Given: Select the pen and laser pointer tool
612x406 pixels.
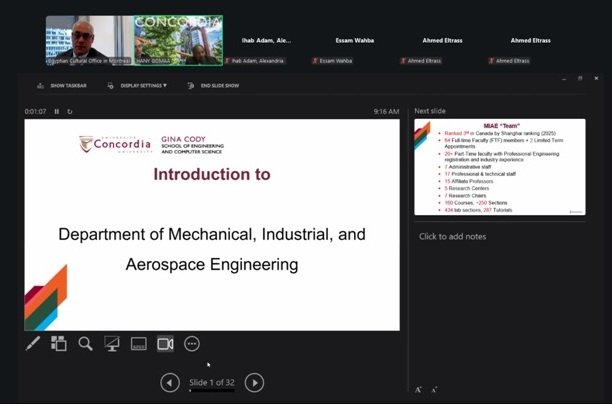Looking at the screenshot, I should coord(33,344).
